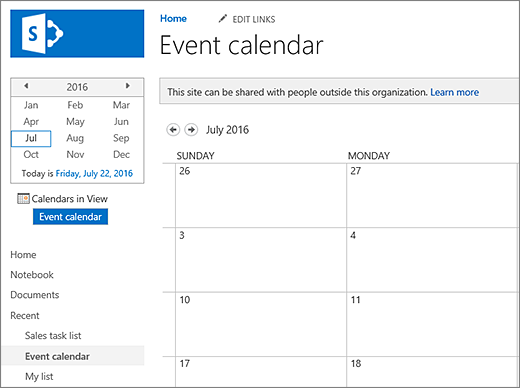The height and width of the screenshot is (388, 520).
Task: Select May in the year picker
Action: click(75, 122)
